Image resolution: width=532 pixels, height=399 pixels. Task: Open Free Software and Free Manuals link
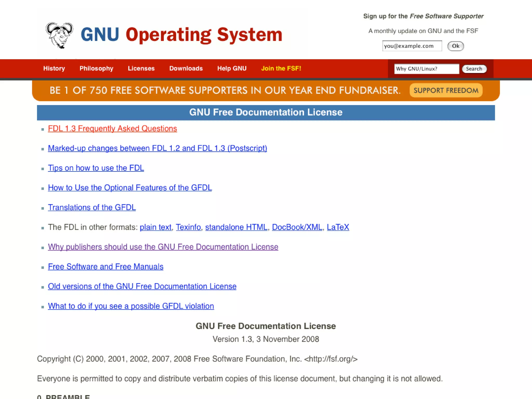105,267
